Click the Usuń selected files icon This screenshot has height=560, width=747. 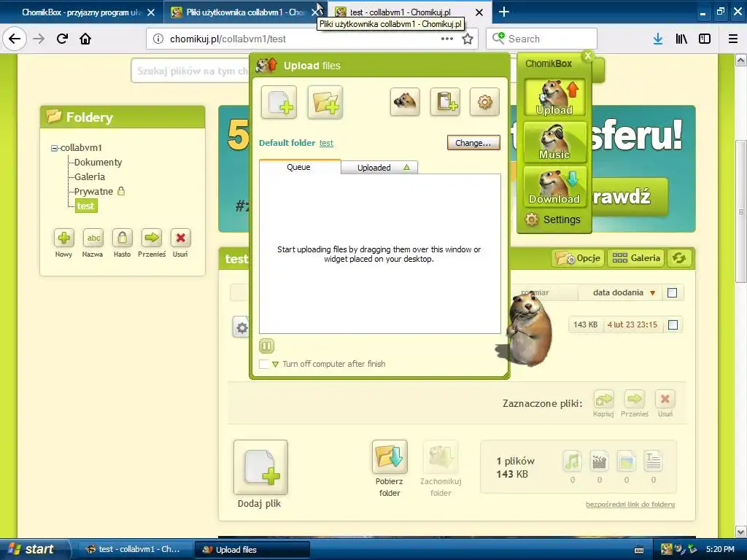point(665,399)
